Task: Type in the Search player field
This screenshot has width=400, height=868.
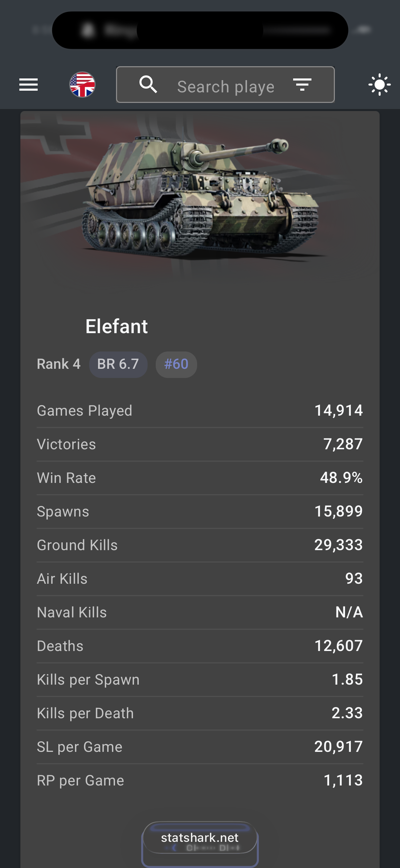Action: click(226, 87)
